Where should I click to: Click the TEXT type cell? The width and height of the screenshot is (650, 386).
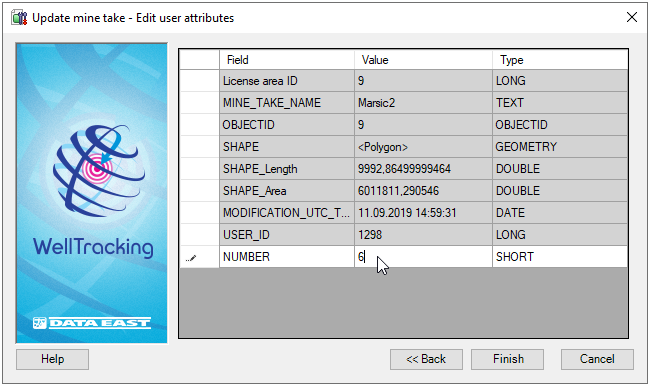point(560,103)
